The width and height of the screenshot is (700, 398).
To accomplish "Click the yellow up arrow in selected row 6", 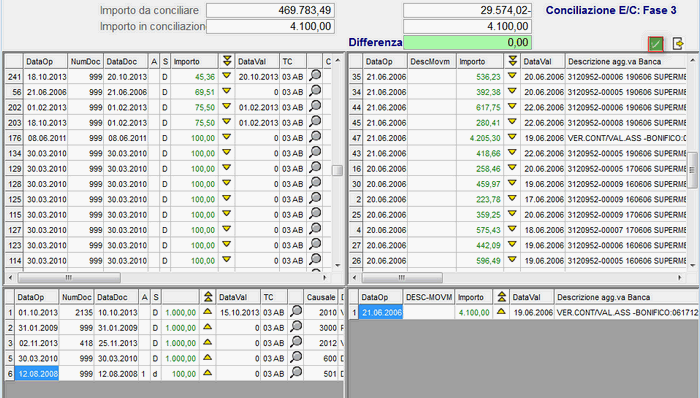I will point(208,373).
